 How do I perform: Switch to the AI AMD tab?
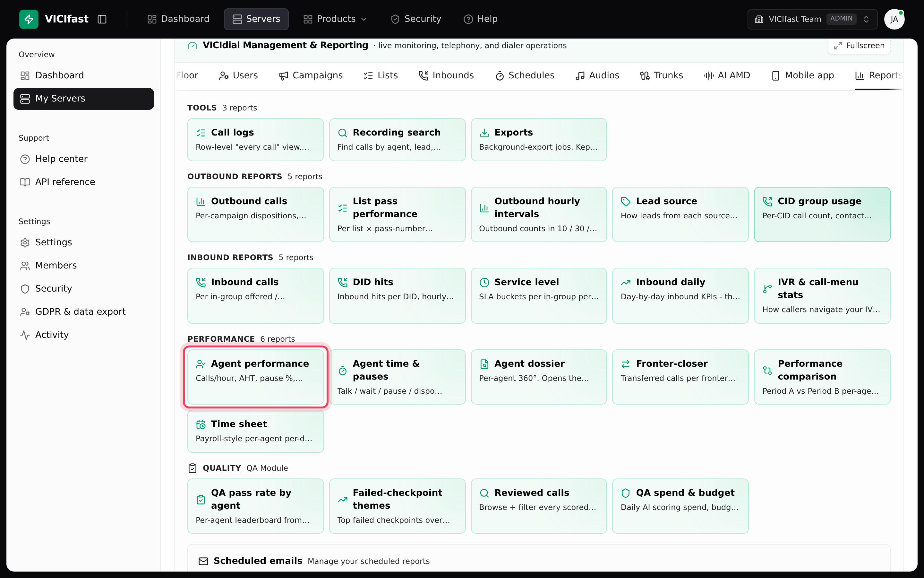pos(727,76)
